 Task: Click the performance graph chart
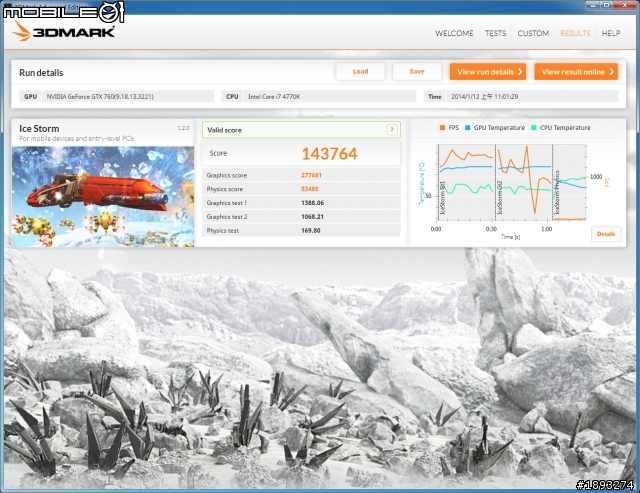point(512,182)
